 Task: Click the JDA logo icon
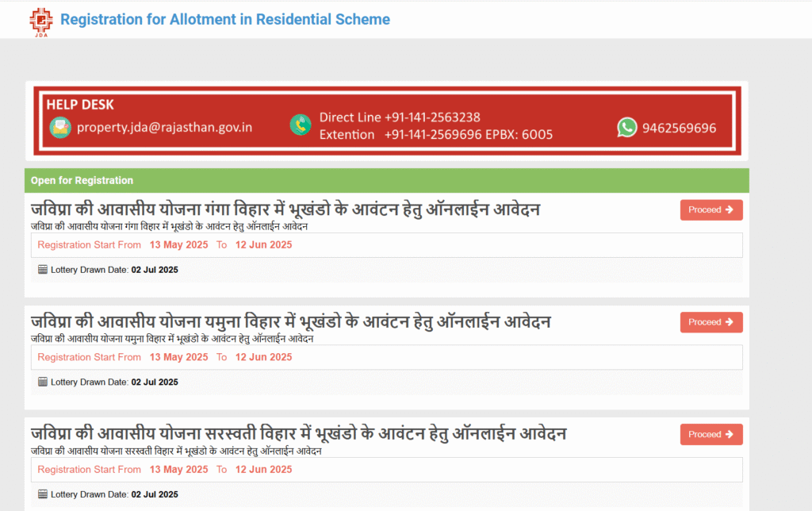click(41, 22)
